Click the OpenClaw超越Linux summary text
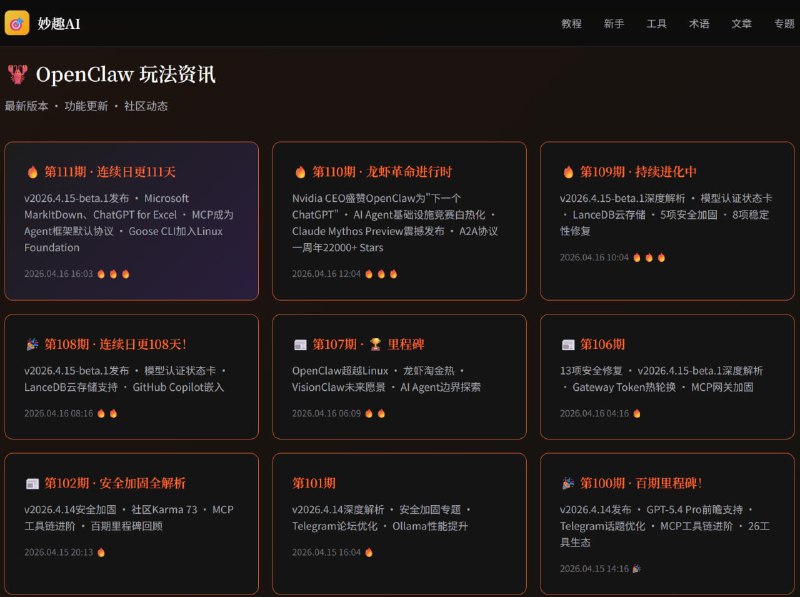 (386, 379)
